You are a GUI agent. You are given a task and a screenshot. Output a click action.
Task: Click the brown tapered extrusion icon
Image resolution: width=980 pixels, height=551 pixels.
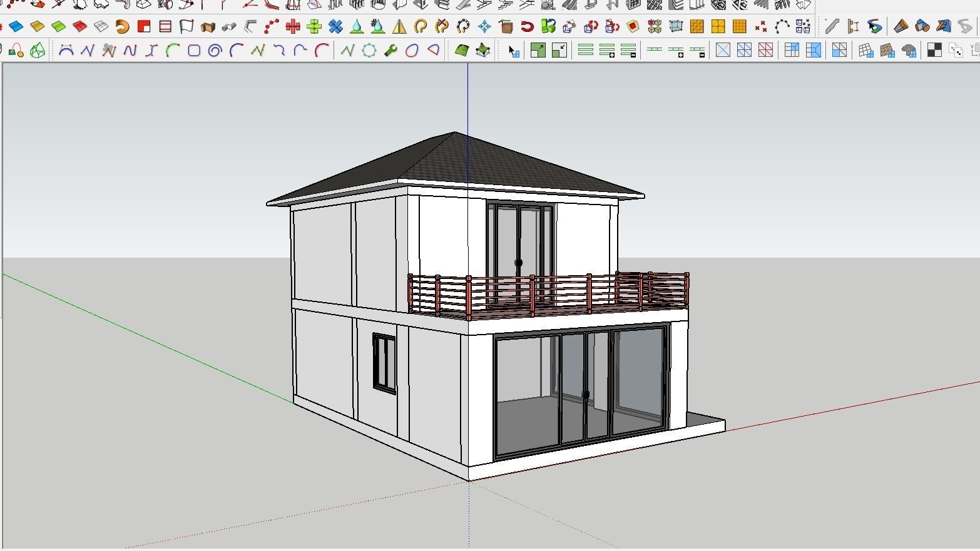tap(901, 26)
